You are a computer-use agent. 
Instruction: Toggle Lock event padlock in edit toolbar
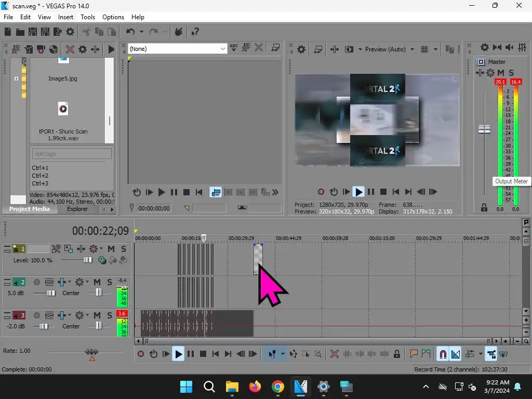coord(396,354)
